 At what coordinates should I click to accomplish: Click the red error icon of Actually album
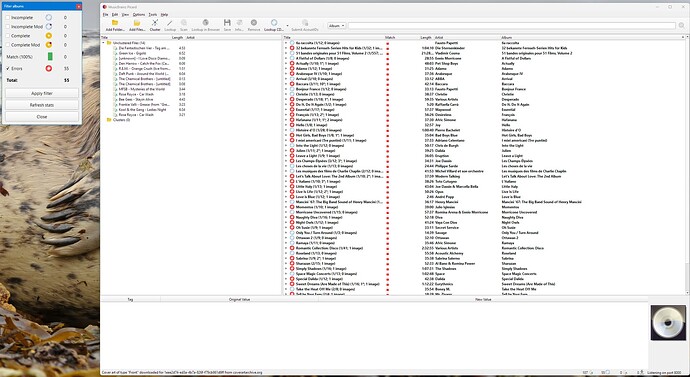[292, 63]
